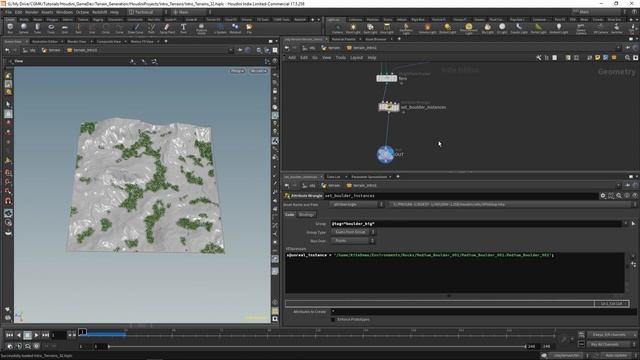This screenshot has width=640, height=360.
Task: Add a Point Light from the shelf
Action: [353, 28]
